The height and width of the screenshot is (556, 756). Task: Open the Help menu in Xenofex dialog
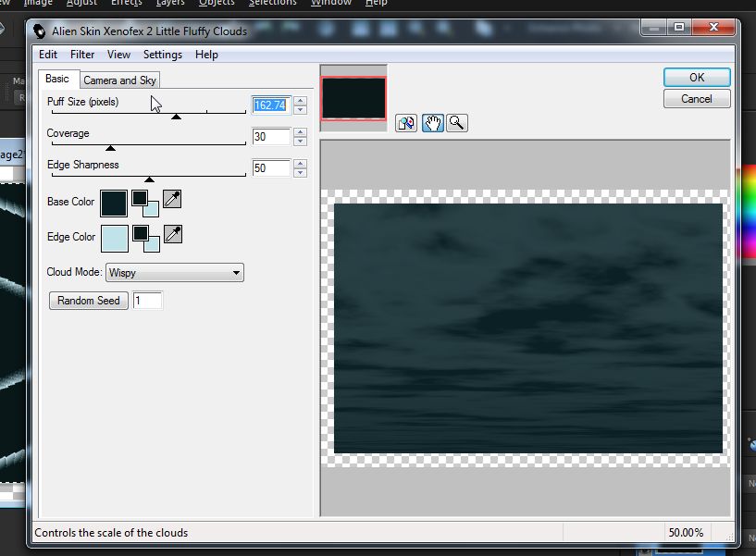tap(206, 55)
